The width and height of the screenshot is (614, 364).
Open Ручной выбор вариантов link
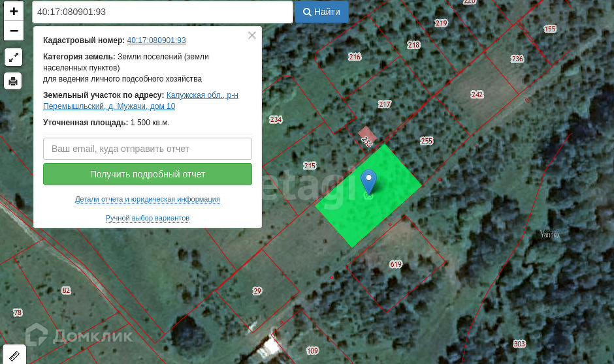click(x=148, y=218)
